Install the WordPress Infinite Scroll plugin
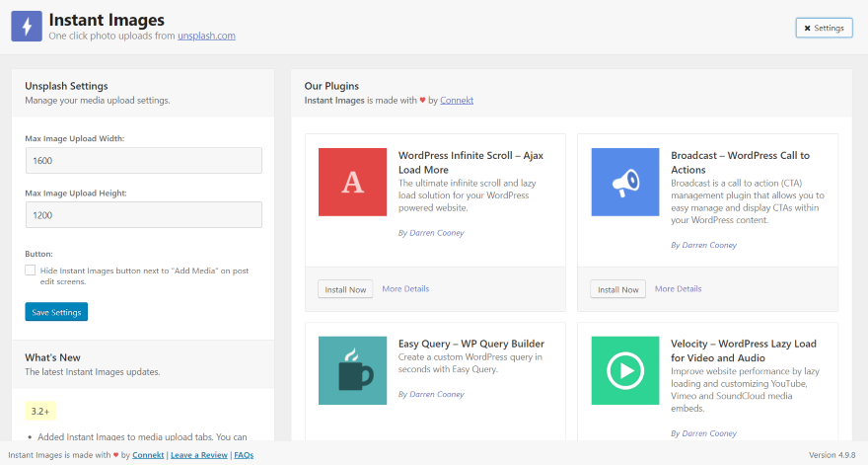The image size is (868, 465). [x=344, y=289]
